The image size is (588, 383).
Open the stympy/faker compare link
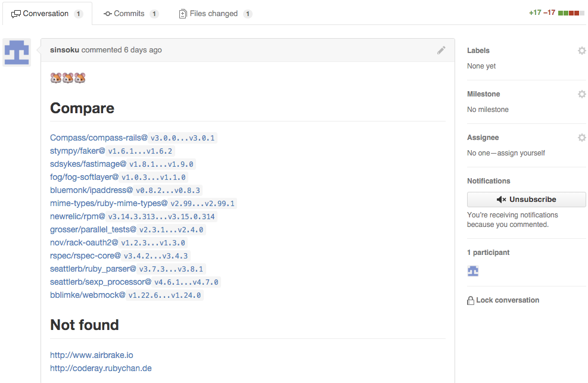coord(112,151)
